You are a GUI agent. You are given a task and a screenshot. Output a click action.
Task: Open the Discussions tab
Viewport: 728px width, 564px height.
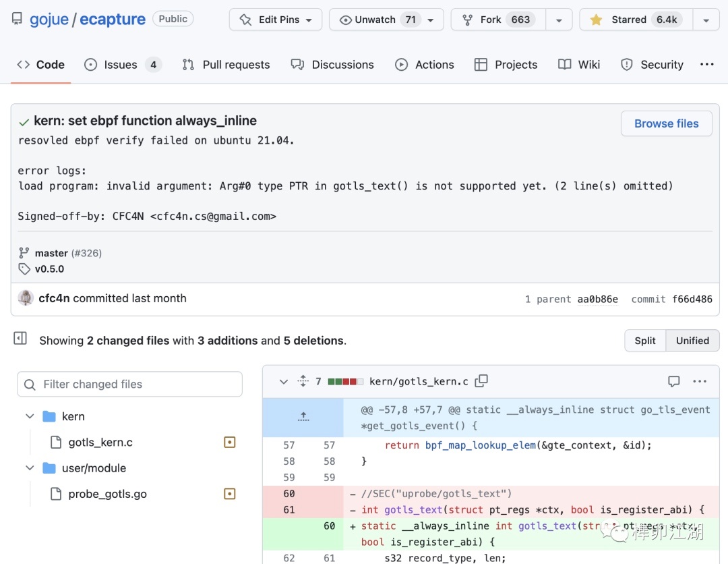(x=332, y=65)
